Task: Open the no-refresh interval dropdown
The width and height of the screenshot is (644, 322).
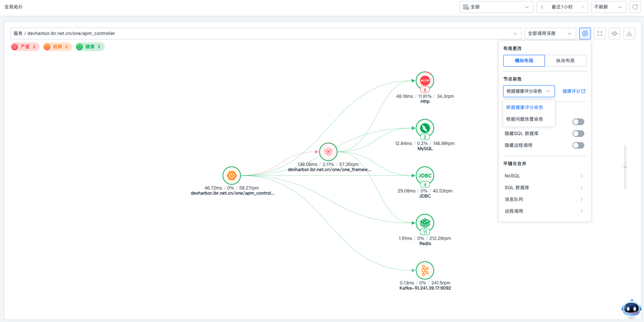Action: pos(608,7)
